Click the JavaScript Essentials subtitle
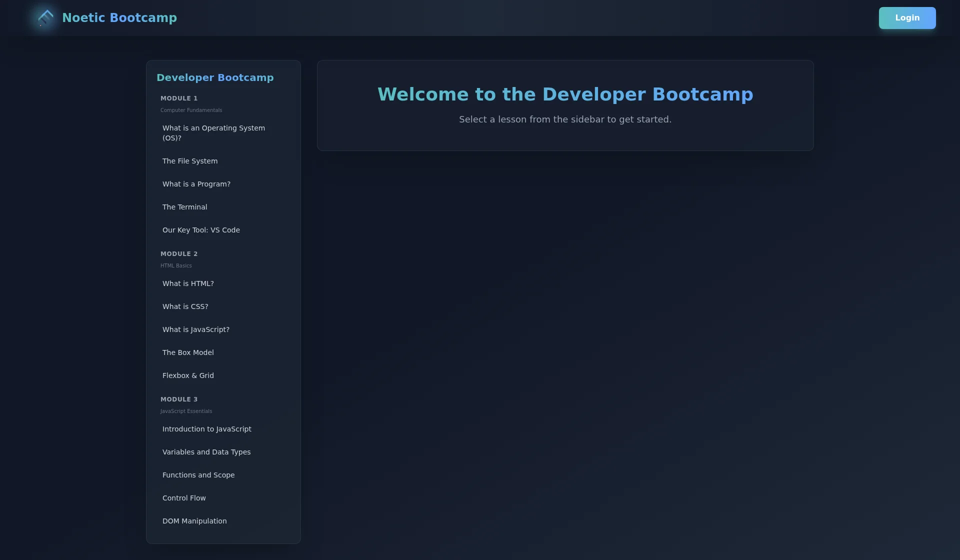The width and height of the screenshot is (960, 560). click(x=186, y=411)
